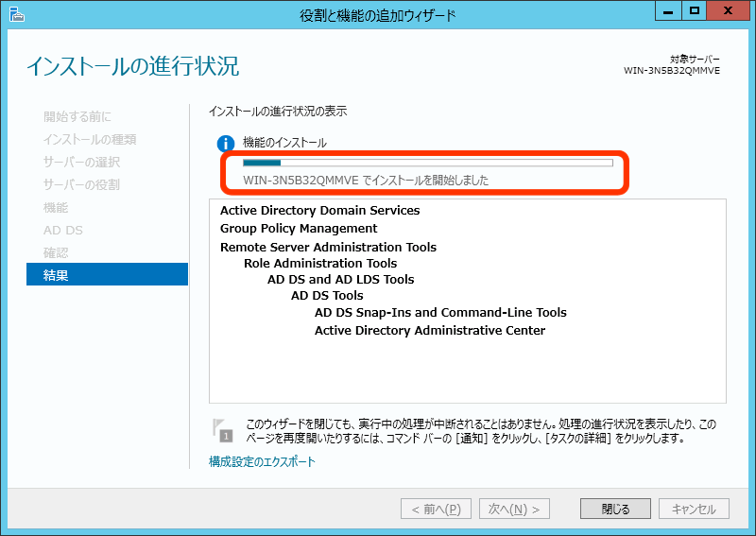
Task: Select the サーバーの選択 step
Action: [81, 162]
